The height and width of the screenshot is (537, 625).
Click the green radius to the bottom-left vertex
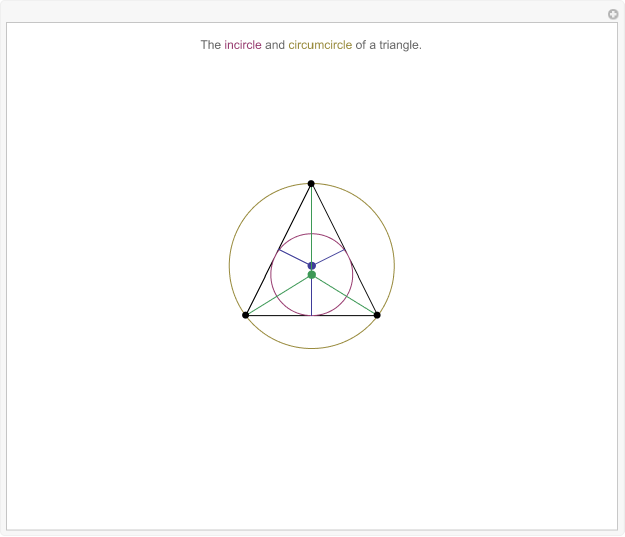278,295
